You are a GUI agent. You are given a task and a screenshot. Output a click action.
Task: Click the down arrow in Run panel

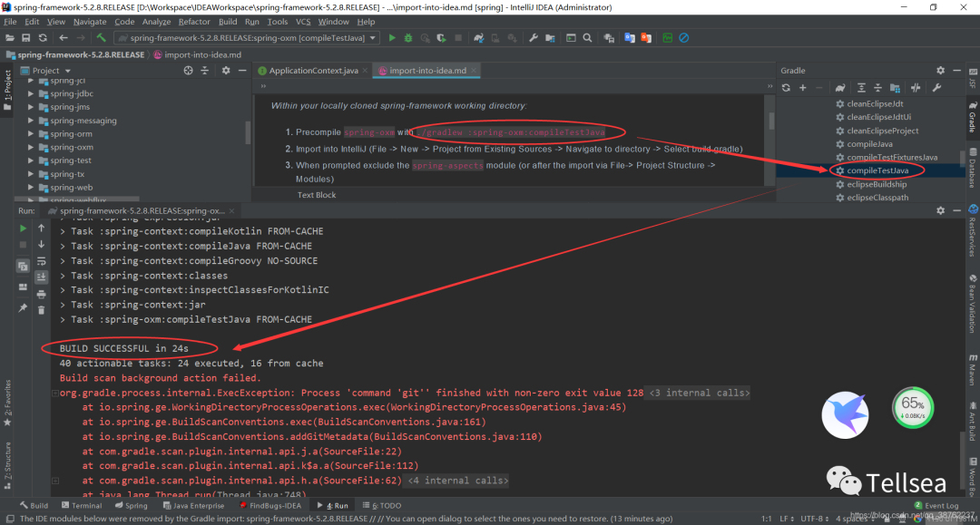41,245
